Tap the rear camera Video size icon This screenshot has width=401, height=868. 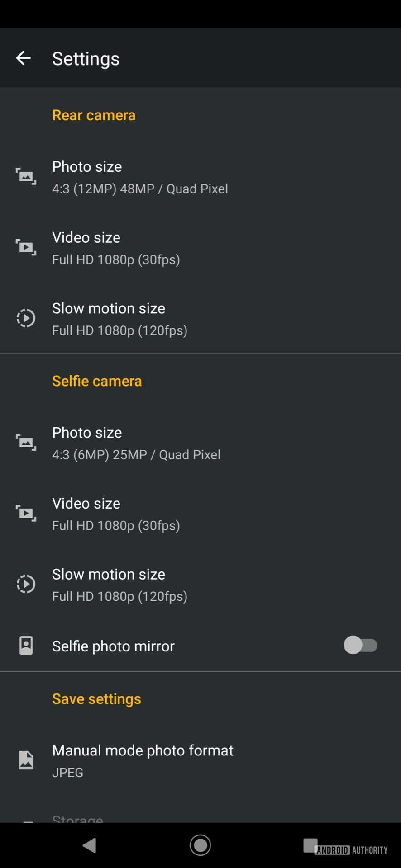coord(26,247)
